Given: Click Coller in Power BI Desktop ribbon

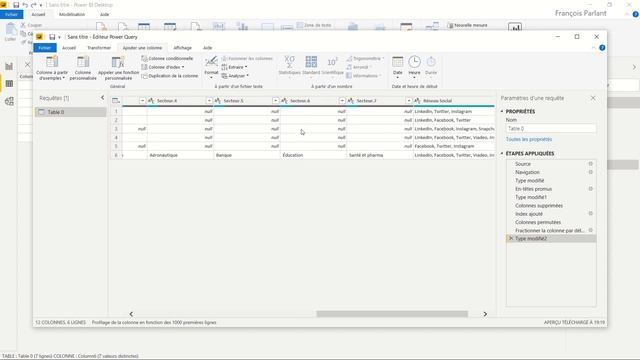Looking at the screenshot, I should (x=10, y=32).
